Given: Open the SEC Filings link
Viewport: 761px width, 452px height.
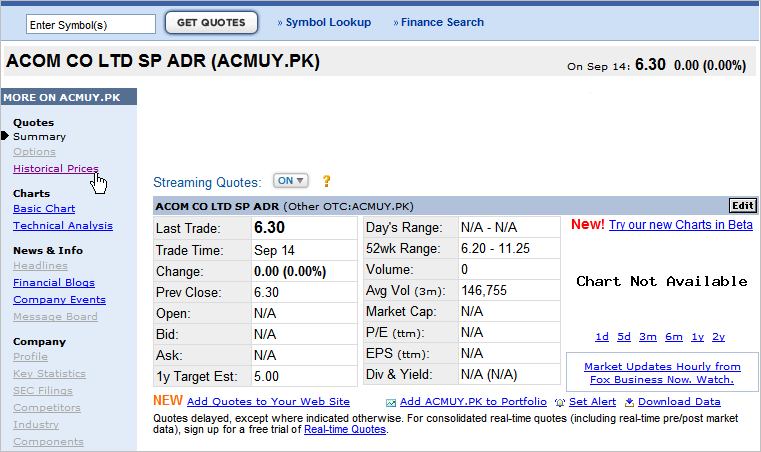Looking at the screenshot, I should click(43, 390).
